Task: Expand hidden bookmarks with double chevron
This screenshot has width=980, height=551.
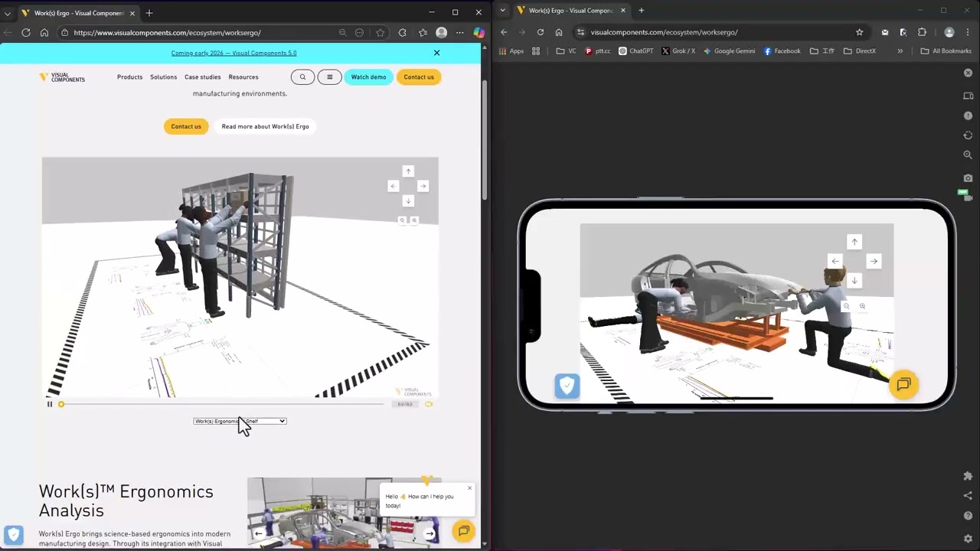Action: click(x=900, y=51)
